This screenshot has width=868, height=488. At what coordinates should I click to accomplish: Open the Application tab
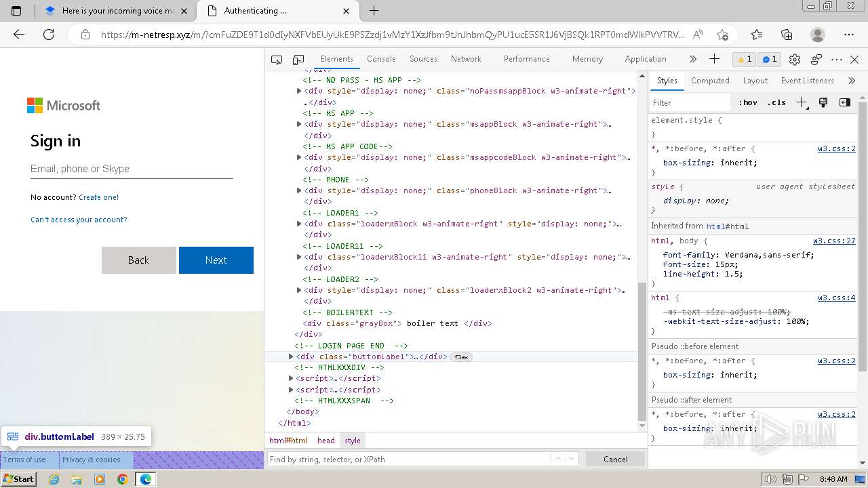646,59
